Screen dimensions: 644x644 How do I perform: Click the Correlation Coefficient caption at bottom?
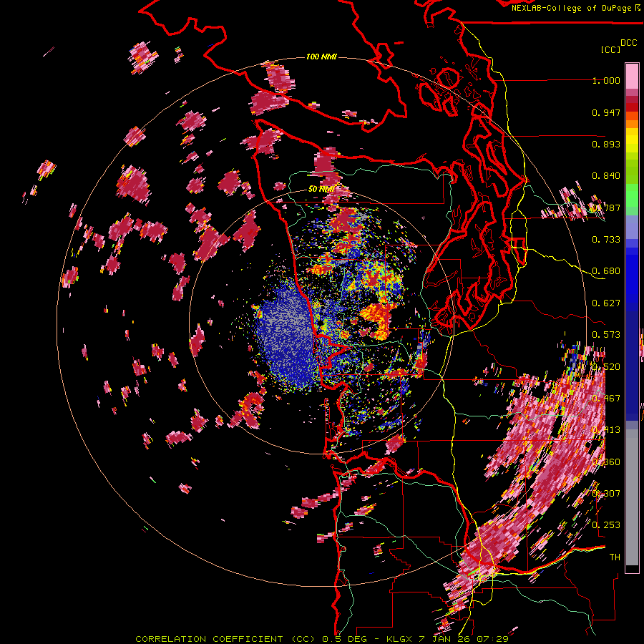click(322, 639)
